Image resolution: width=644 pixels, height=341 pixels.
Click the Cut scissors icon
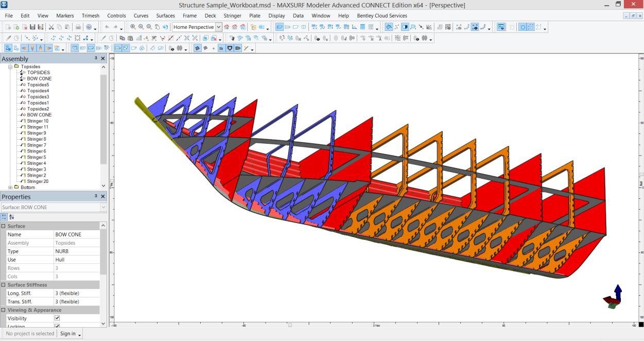point(51,27)
